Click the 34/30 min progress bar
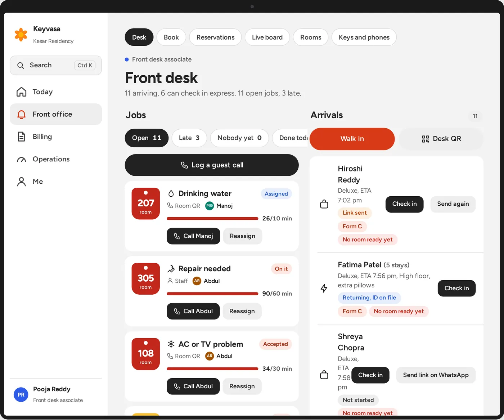Screen dimensions: 504x420 pos(212,369)
